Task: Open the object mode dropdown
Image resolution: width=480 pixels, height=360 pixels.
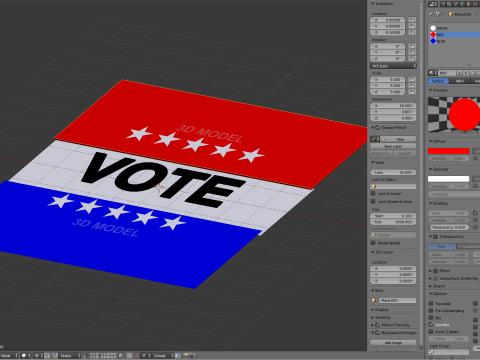Action: [9, 356]
